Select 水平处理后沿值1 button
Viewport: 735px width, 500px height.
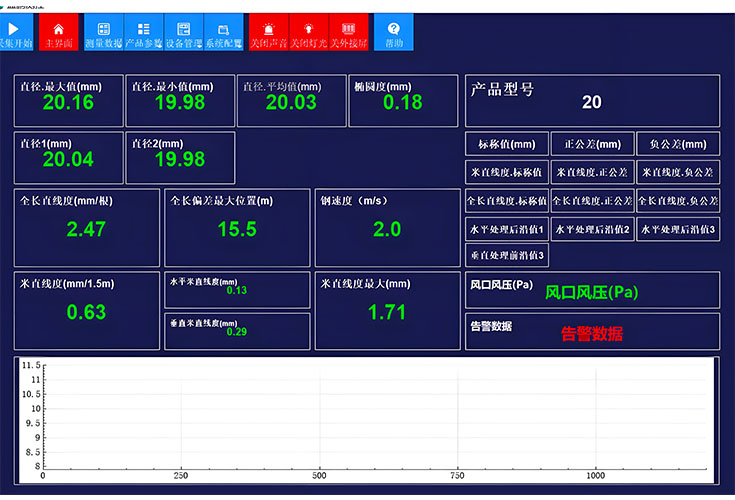(507, 229)
